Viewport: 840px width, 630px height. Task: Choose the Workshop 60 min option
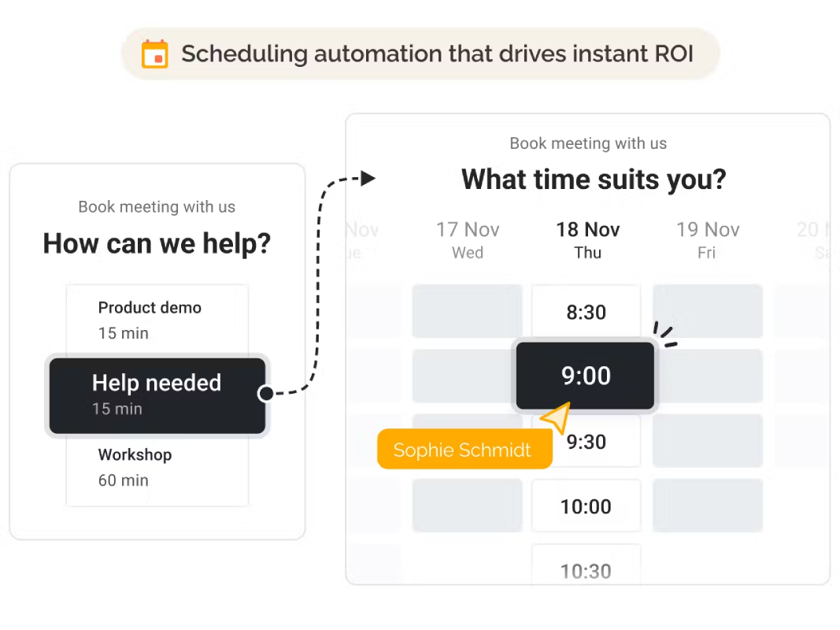157,468
